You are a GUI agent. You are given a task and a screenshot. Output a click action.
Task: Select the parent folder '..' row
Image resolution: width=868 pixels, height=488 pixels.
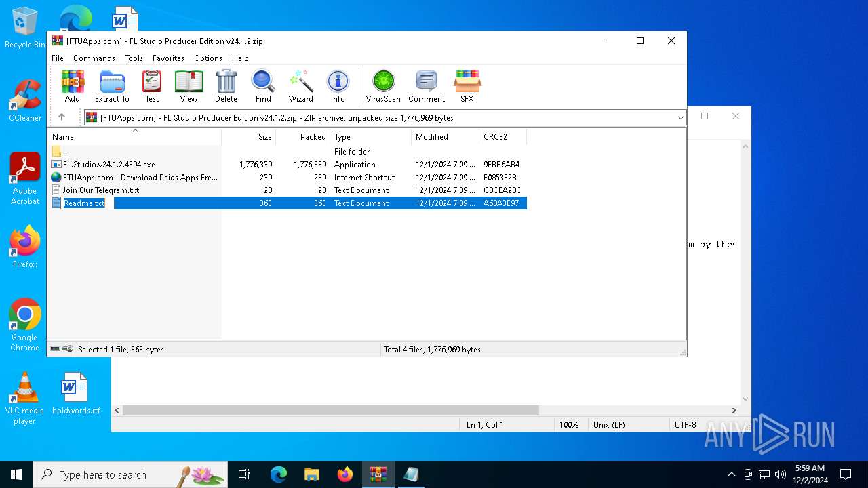pos(287,152)
